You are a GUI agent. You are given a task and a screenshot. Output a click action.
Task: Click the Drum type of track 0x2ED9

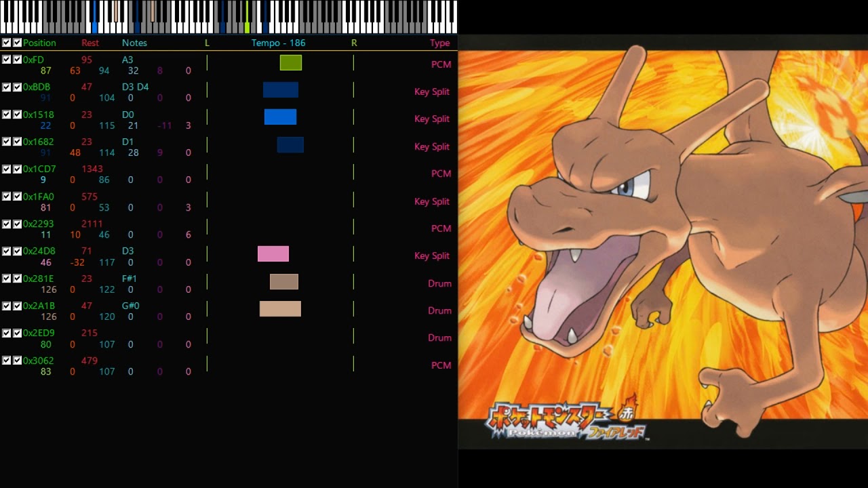(x=439, y=338)
